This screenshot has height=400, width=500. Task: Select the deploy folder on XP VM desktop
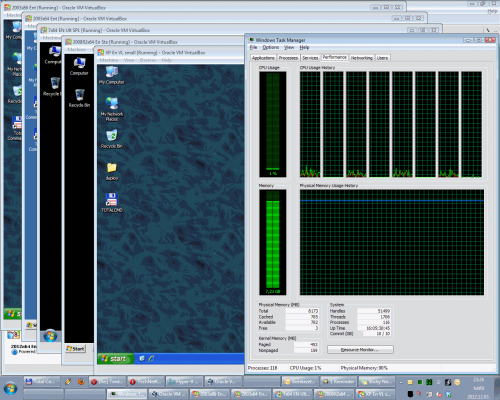point(112,171)
